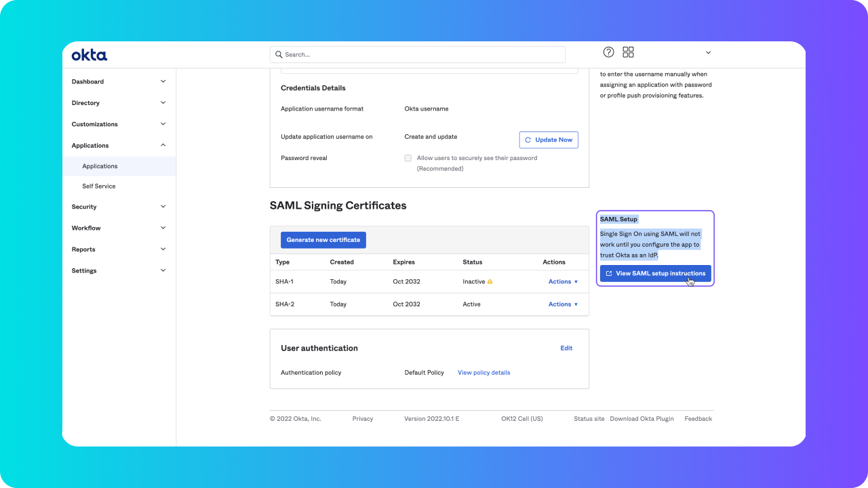
Task: Collapse the Applications menu chevron
Action: click(x=163, y=145)
